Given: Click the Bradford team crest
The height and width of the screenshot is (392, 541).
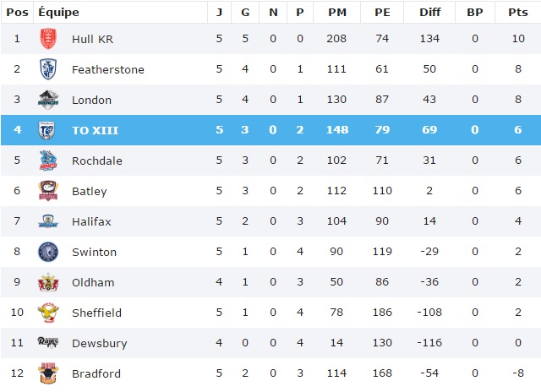Looking at the screenshot, I should [x=48, y=373].
